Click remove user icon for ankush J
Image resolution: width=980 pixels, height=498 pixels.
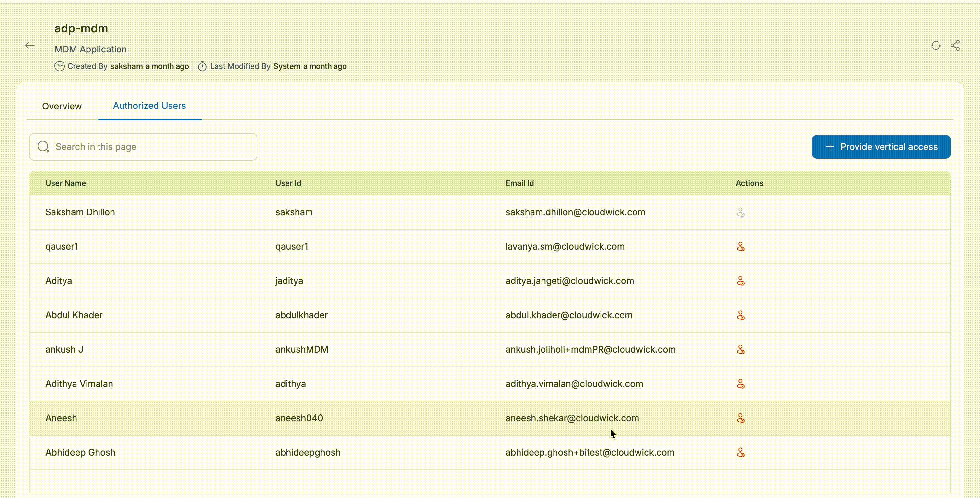(x=740, y=349)
